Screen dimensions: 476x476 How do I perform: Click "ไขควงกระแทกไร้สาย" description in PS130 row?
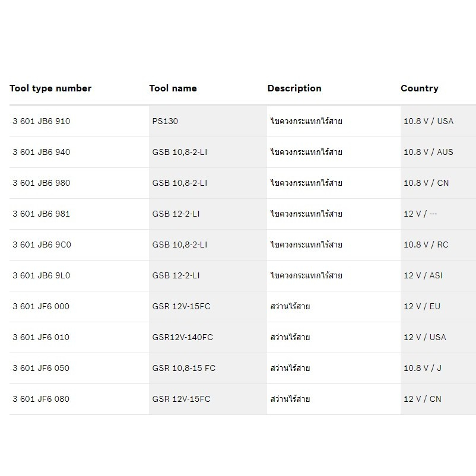306,121
